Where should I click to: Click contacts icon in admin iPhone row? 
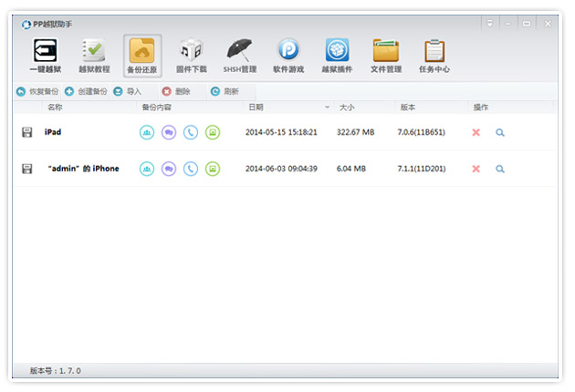tap(147, 169)
